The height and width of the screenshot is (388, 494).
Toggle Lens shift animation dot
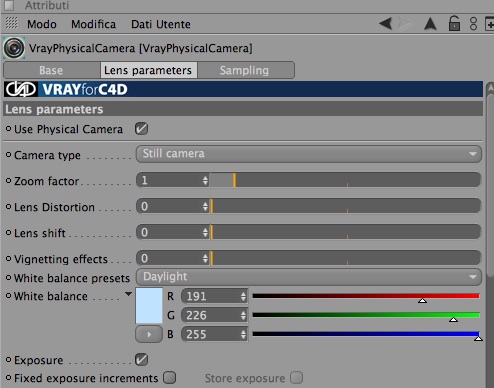click(x=8, y=233)
